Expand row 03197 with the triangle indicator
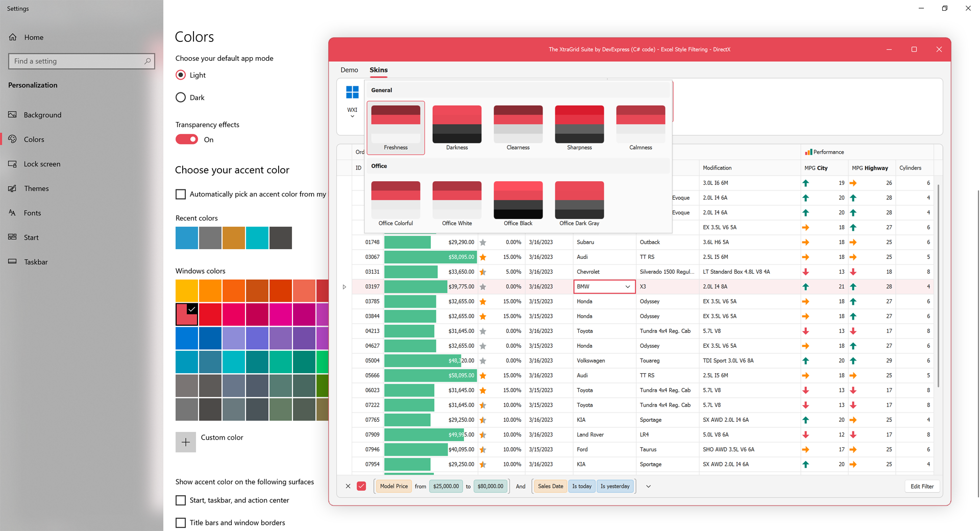Image resolution: width=980 pixels, height=531 pixels. pyautogui.click(x=345, y=287)
